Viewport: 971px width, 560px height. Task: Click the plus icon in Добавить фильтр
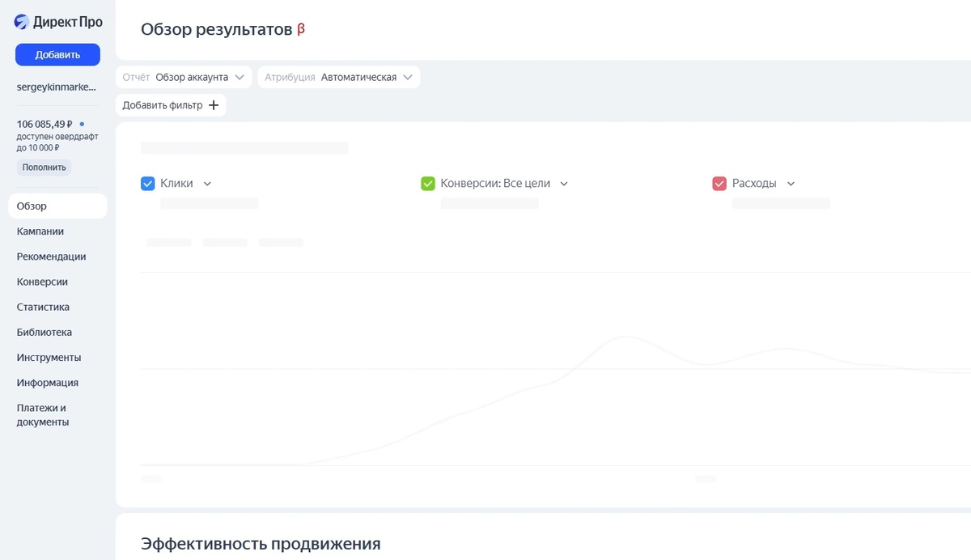(x=214, y=105)
